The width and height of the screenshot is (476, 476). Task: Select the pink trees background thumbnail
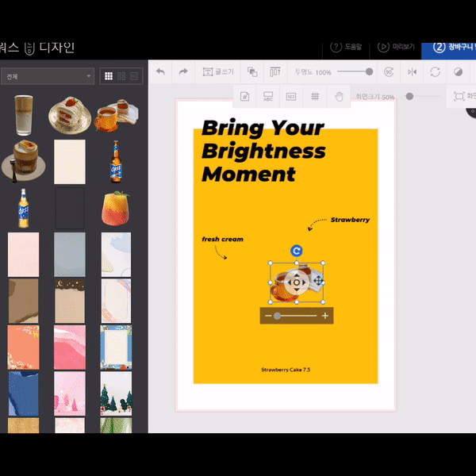[70, 393]
